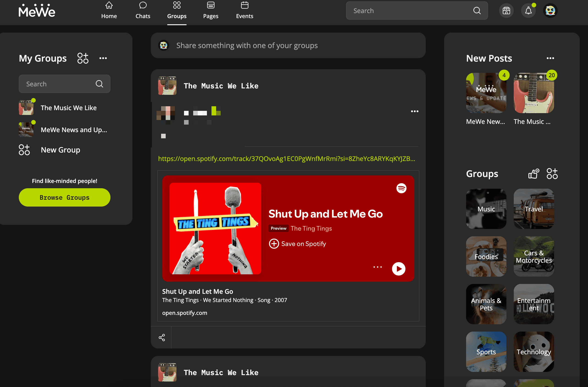Switch to the Events tab
The height and width of the screenshot is (387, 588).
point(245,11)
